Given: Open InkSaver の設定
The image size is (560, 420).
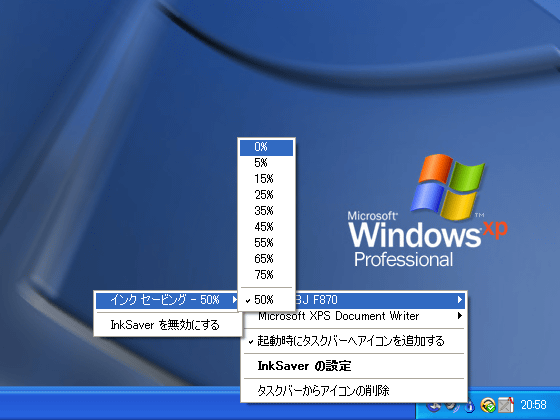Looking at the screenshot, I should point(354,366).
